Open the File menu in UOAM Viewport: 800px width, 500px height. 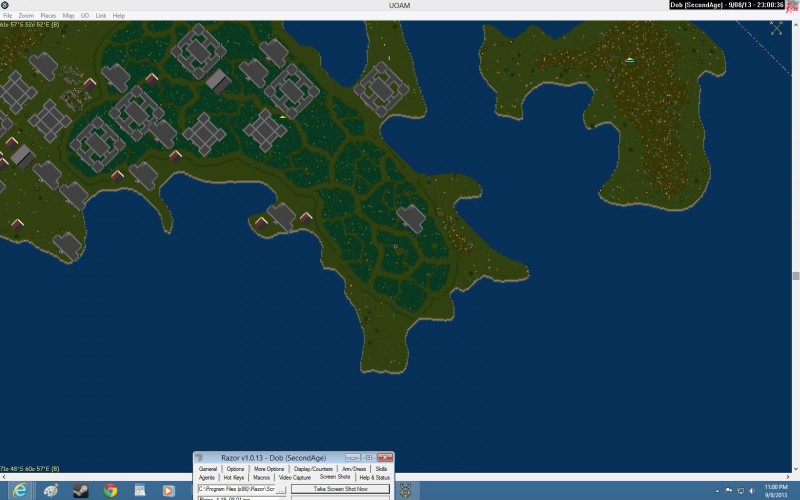(x=8, y=16)
